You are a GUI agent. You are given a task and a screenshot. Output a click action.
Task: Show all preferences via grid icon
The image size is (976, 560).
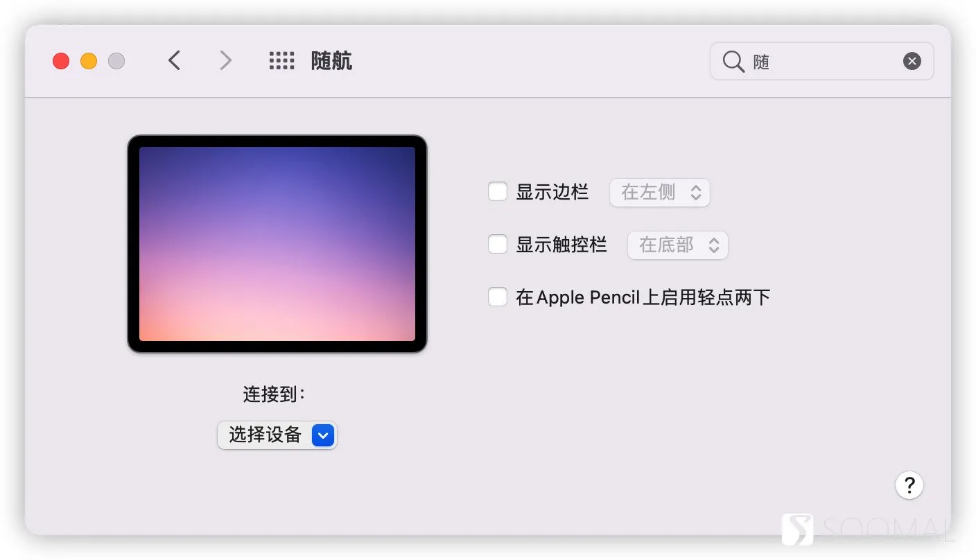pos(282,61)
